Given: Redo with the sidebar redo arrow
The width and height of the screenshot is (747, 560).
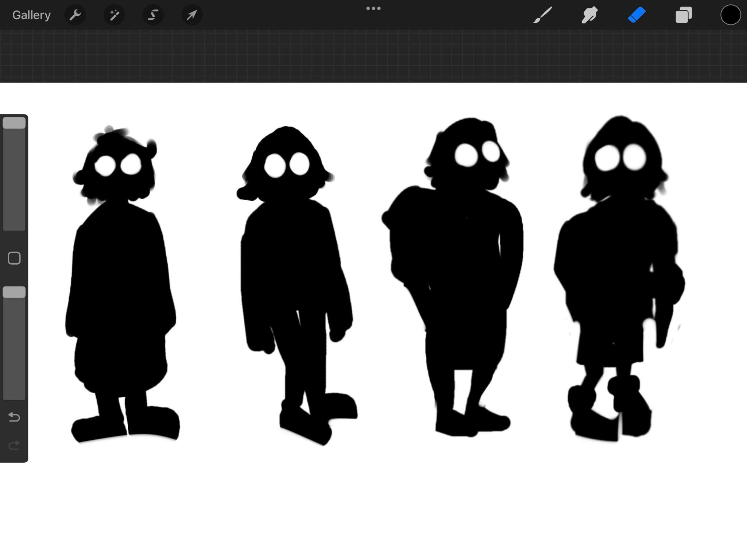Looking at the screenshot, I should coord(14,445).
